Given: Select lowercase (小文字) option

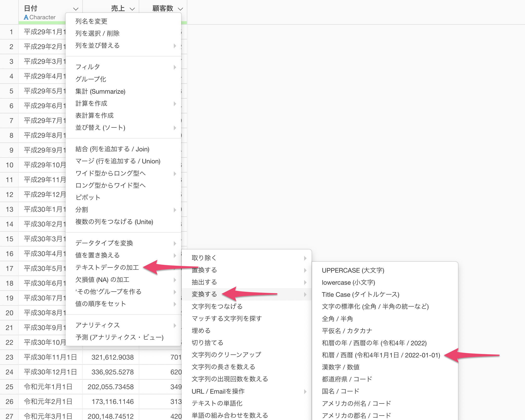Looking at the screenshot, I should pyautogui.click(x=385, y=282).
